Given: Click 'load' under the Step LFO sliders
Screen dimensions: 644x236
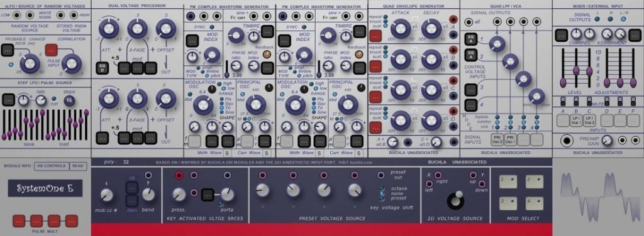Looking at the screenshot, I should [x=64, y=144].
